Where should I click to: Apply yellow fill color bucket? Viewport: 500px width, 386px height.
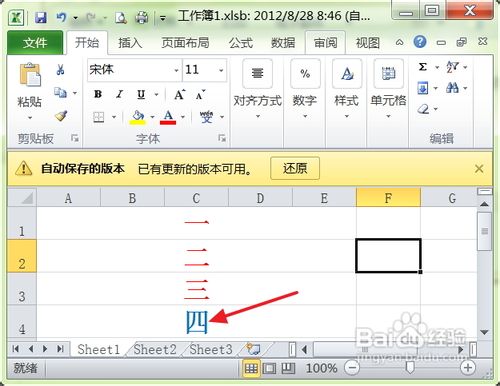coord(138,117)
